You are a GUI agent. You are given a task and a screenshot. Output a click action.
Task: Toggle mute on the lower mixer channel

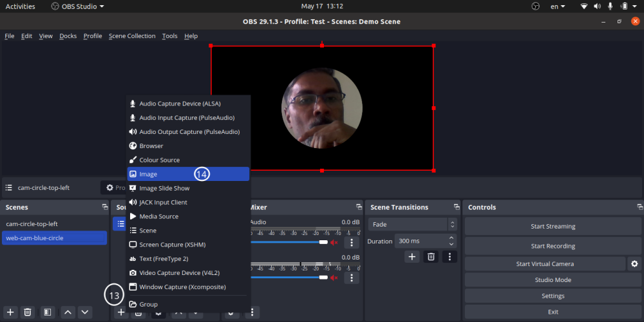334,278
